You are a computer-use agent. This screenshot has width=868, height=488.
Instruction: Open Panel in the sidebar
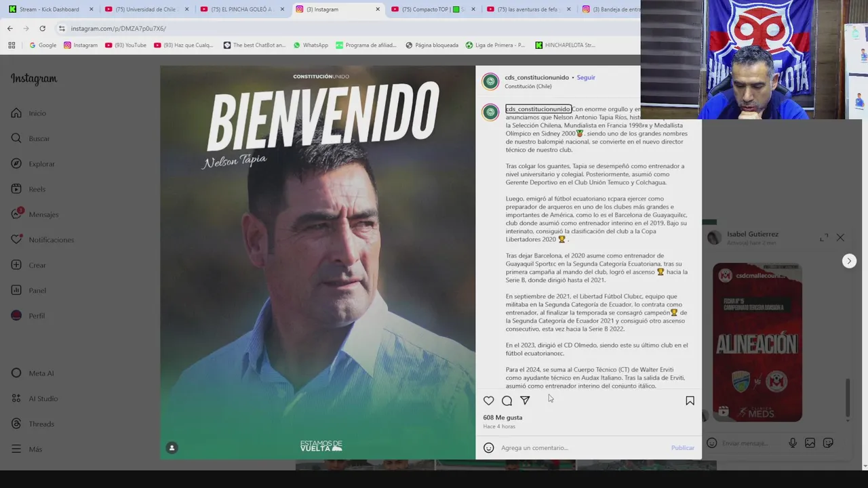(x=28, y=290)
